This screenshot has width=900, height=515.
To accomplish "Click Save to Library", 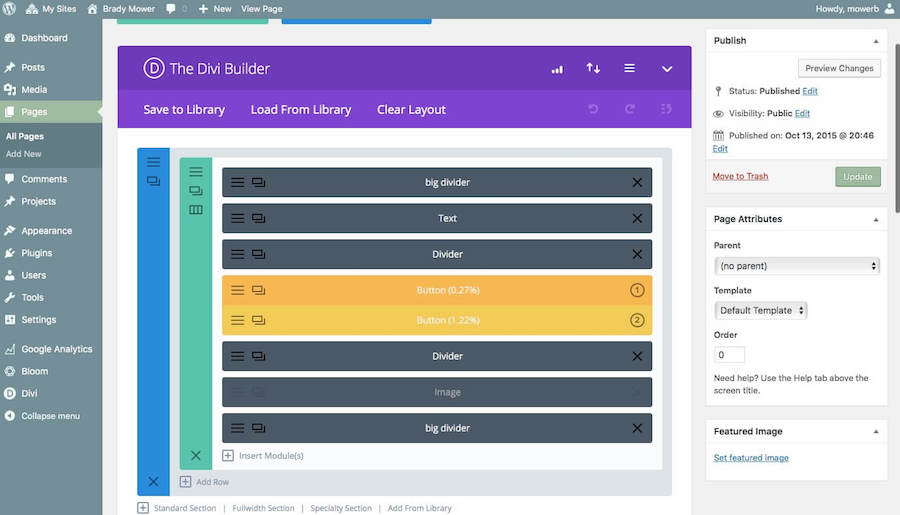I will click(x=184, y=110).
